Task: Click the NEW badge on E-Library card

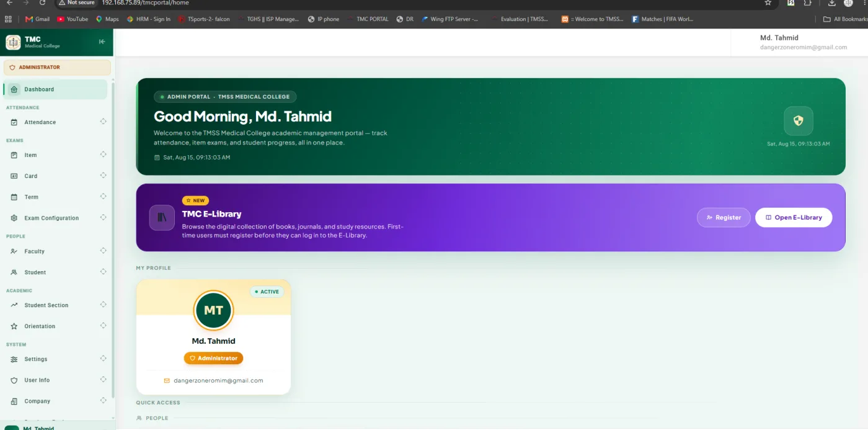Action: tap(195, 200)
